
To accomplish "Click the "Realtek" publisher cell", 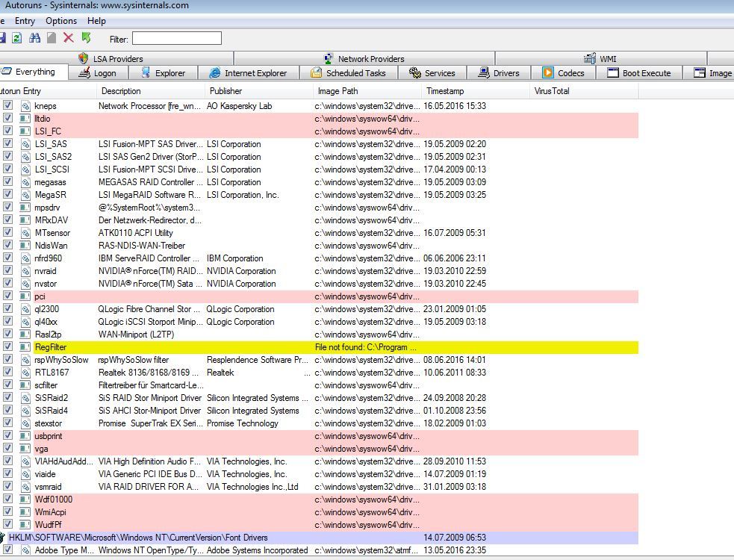I will [x=220, y=373].
